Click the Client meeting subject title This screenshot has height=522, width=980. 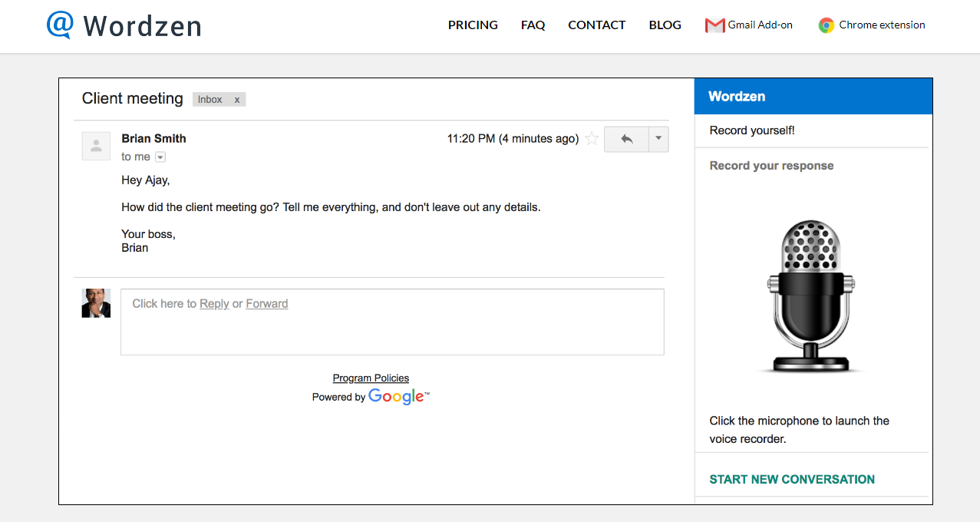132,98
